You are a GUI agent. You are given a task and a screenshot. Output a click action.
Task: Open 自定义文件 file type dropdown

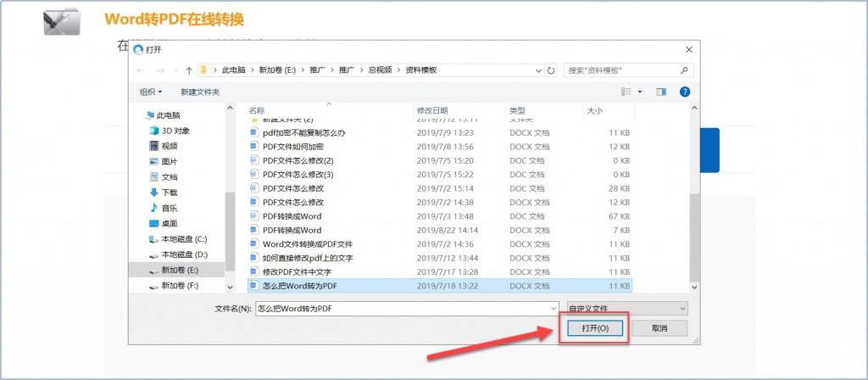coord(627,308)
